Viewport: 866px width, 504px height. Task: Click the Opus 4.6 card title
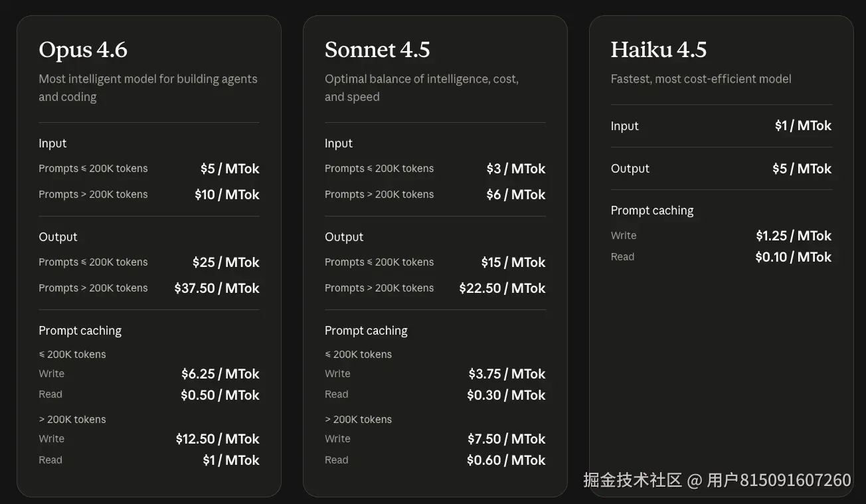[83, 50]
